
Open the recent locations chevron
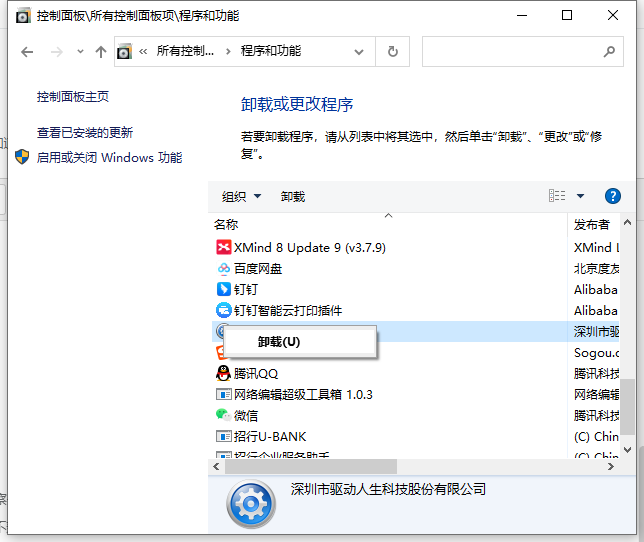[x=80, y=52]
